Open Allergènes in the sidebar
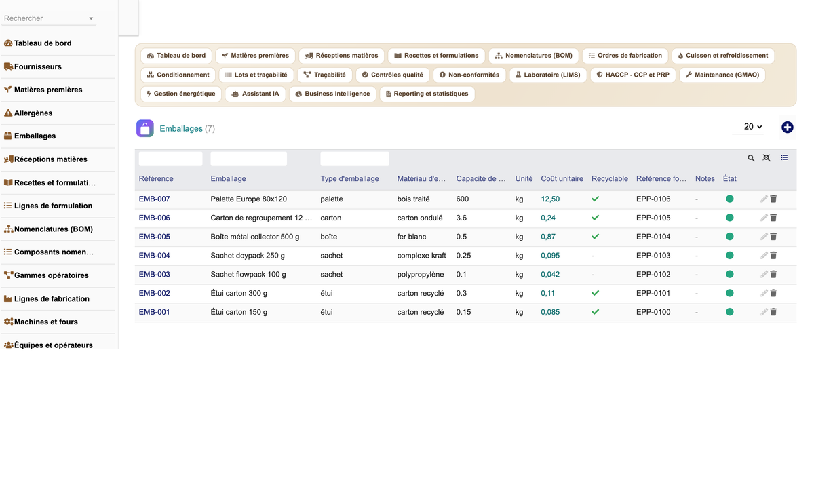The image size is (814, 504). pyautogui.click(x=28, y=113)
